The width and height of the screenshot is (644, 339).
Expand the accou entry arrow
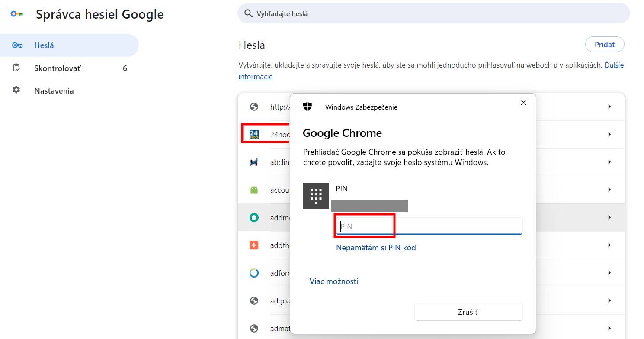[x=609, y=190]
